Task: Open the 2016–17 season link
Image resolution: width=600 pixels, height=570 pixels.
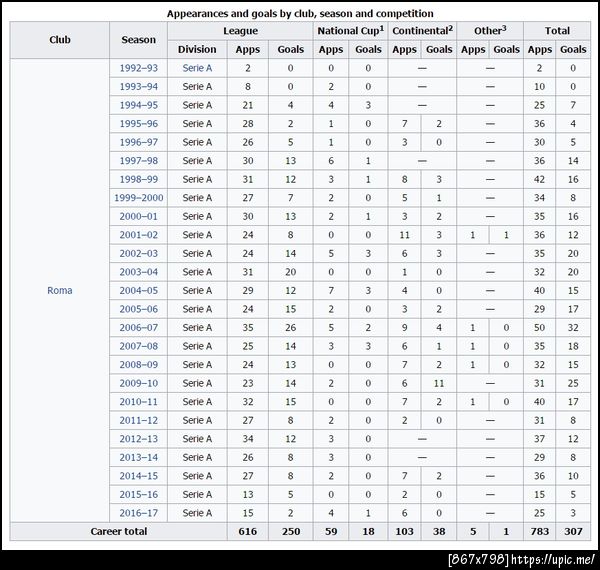Action: [139, 513]
